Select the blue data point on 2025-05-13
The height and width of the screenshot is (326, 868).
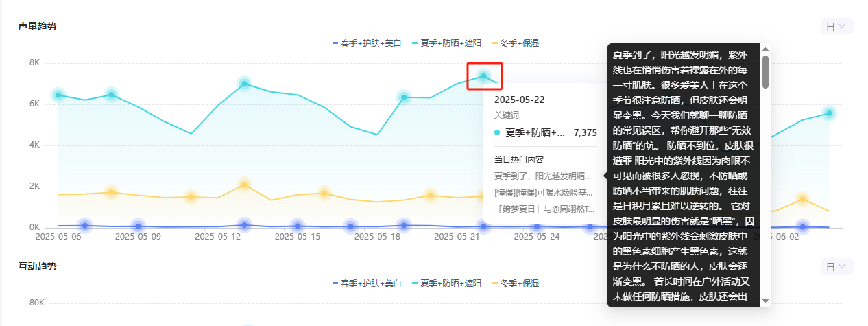pos(244,224)
